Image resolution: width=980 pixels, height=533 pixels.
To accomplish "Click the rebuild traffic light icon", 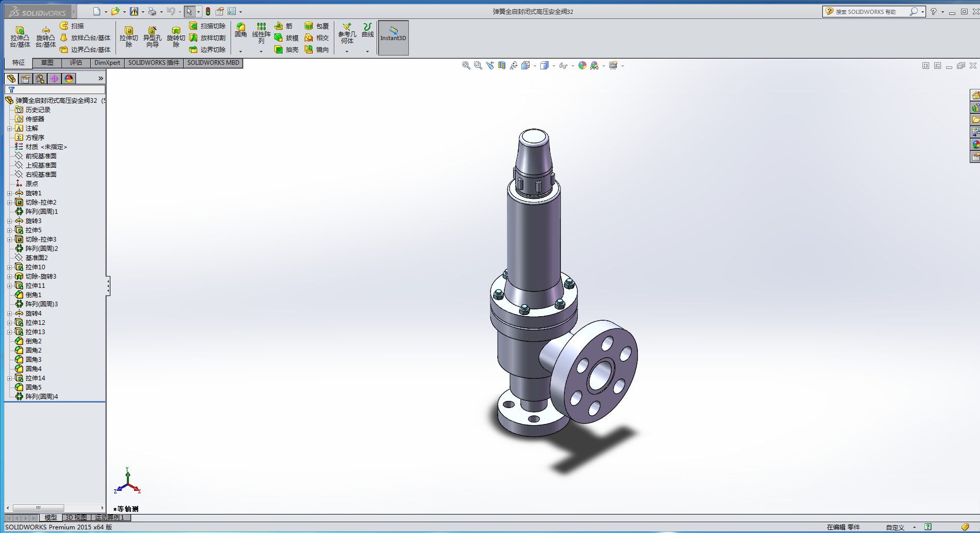I will (208, 11).
